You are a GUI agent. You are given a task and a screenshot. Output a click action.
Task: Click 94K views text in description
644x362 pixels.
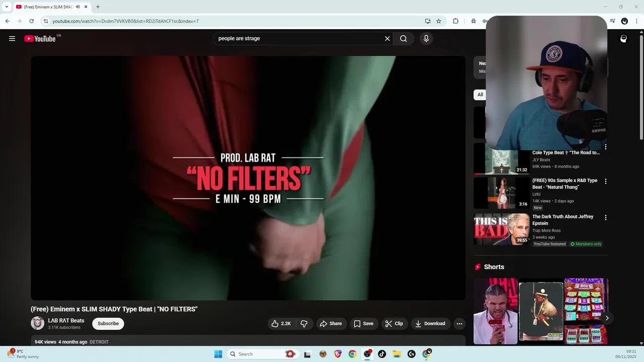[x=45, y=342]
